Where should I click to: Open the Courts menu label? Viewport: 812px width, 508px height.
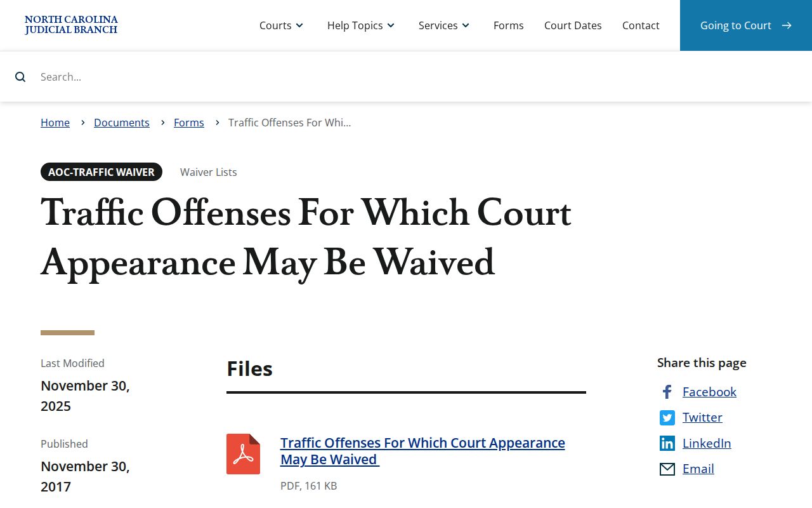point(275,25)
